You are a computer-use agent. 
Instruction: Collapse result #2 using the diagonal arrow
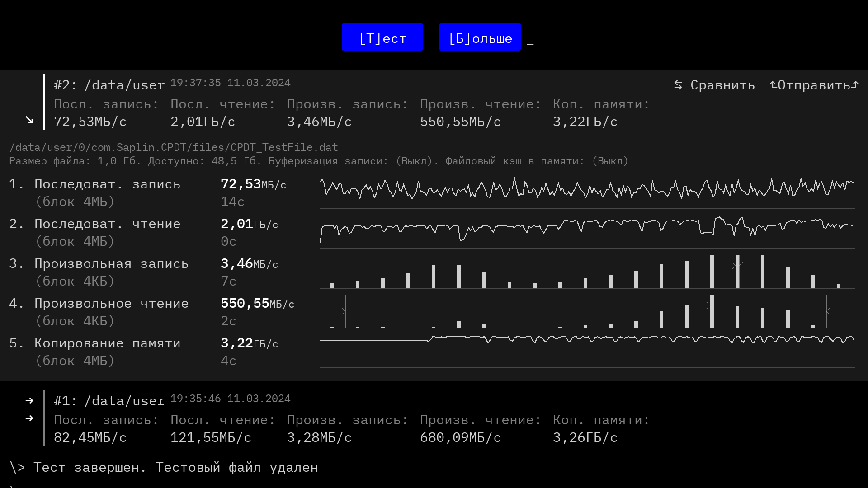29,120
